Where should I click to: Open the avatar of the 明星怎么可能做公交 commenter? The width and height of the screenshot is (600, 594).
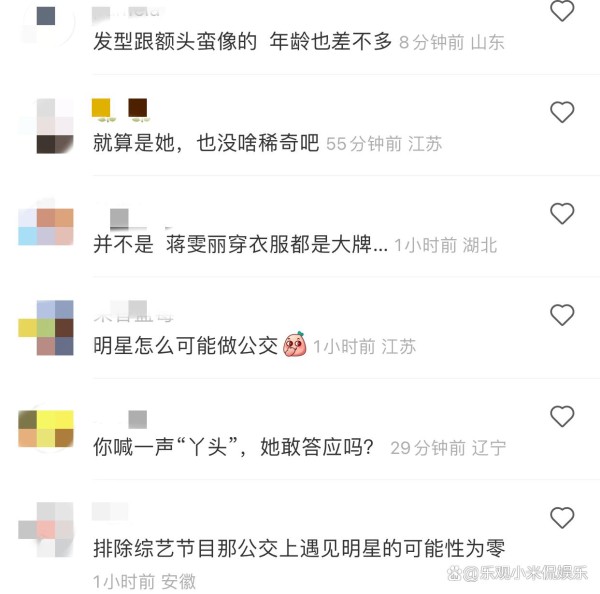46,328
